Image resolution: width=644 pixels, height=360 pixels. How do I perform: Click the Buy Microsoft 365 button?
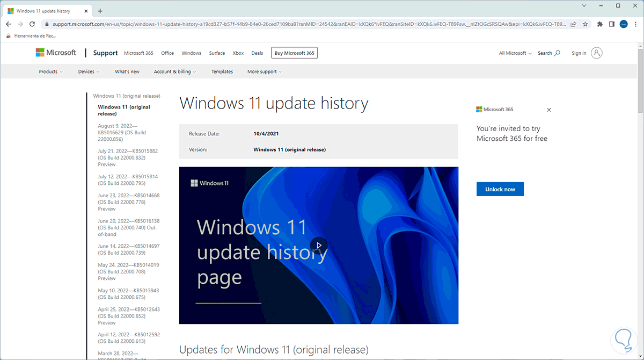[x=294, y=53]
